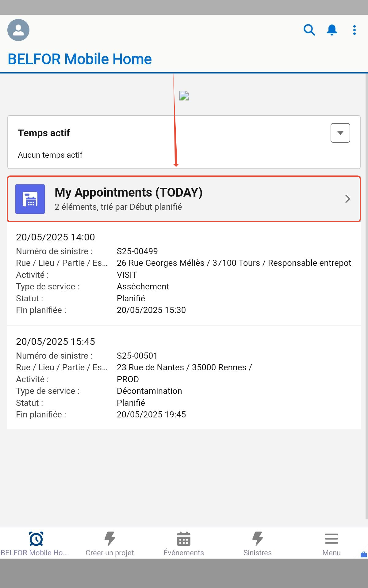Open the Créer un projet tab
Viewport: 368px width, 588px height.
[x=110, y=543]
